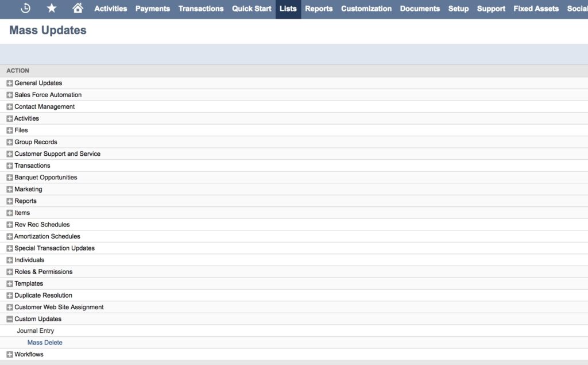Expand the Marketing group
Image resolution: width=588 pixels, height=365 pixels.
pyautogui.click(x=10, y=189)
